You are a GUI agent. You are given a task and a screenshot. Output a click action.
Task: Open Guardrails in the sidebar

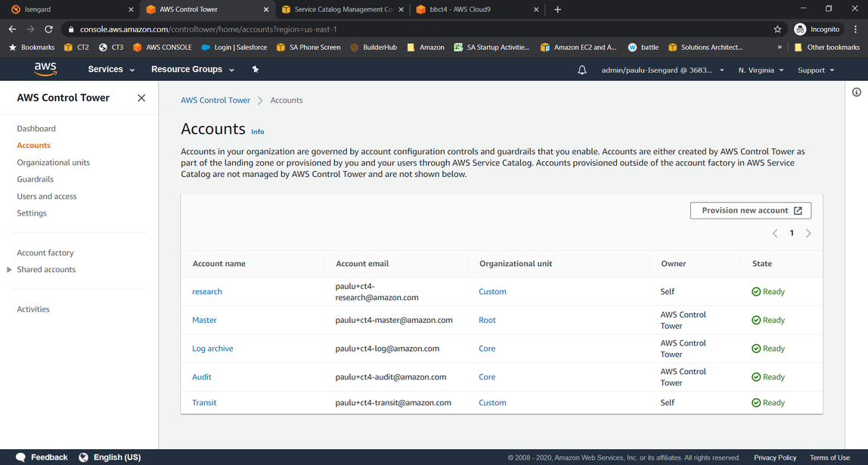pos(35,178)
